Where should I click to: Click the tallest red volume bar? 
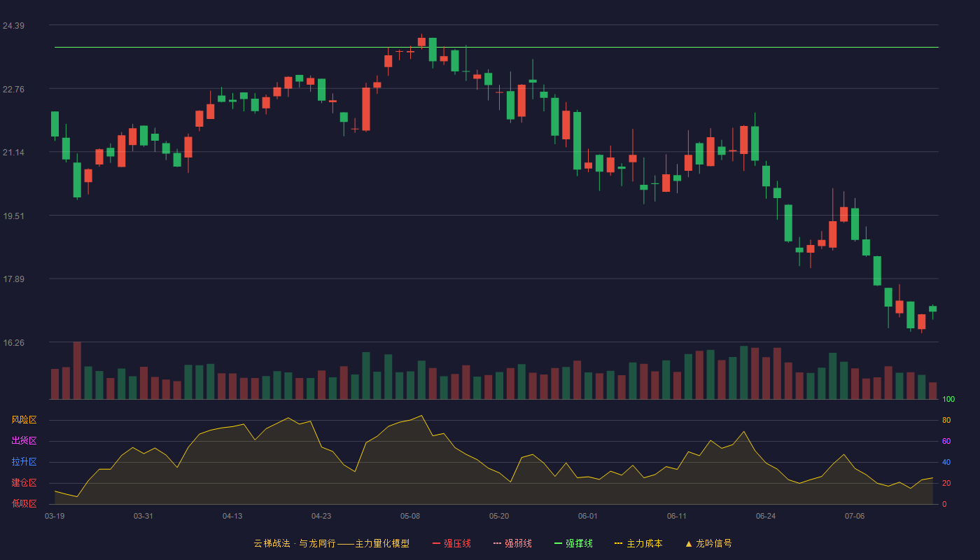tap(77, 370)
